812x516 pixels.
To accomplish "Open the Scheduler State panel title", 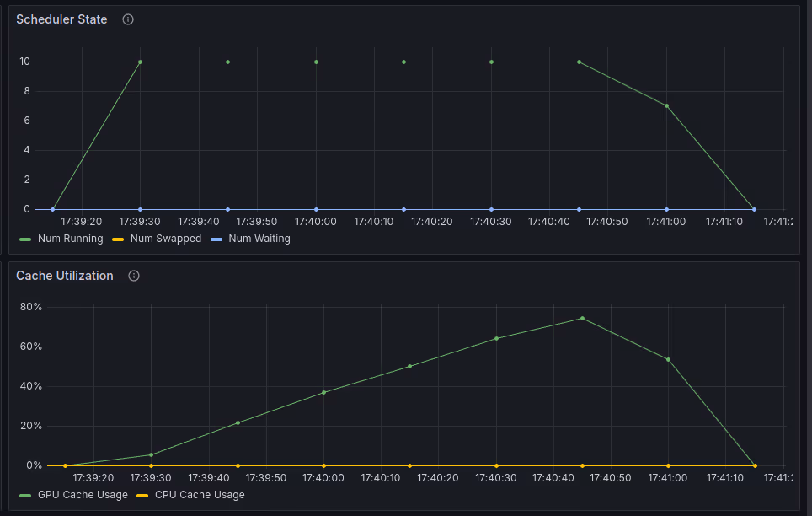I will point(61,19).
